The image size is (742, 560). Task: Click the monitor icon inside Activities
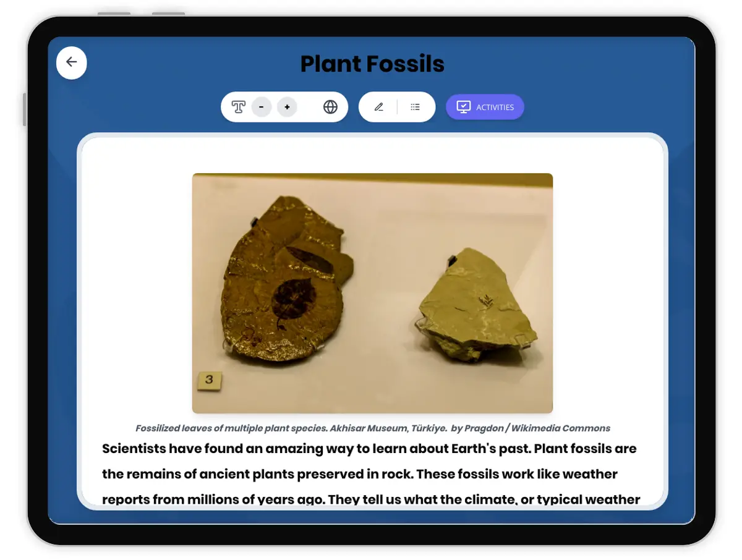(463, 107)
